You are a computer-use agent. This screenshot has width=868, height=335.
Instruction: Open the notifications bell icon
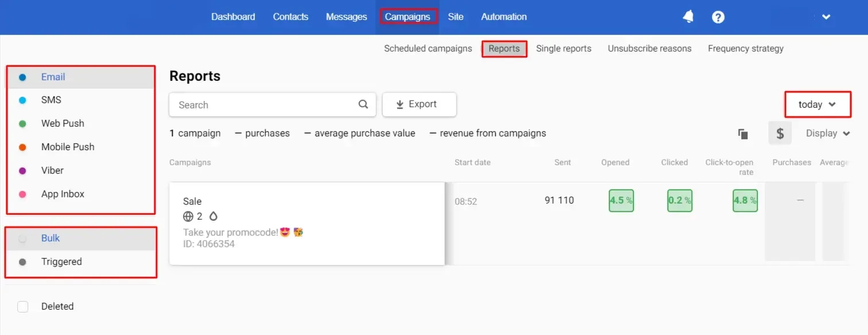click(688, 17)
